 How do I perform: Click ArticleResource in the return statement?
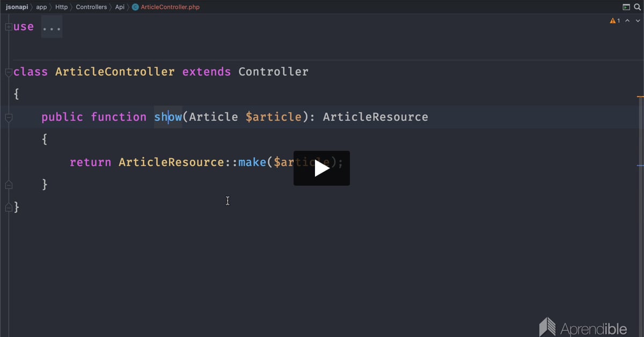coord(171,162)
